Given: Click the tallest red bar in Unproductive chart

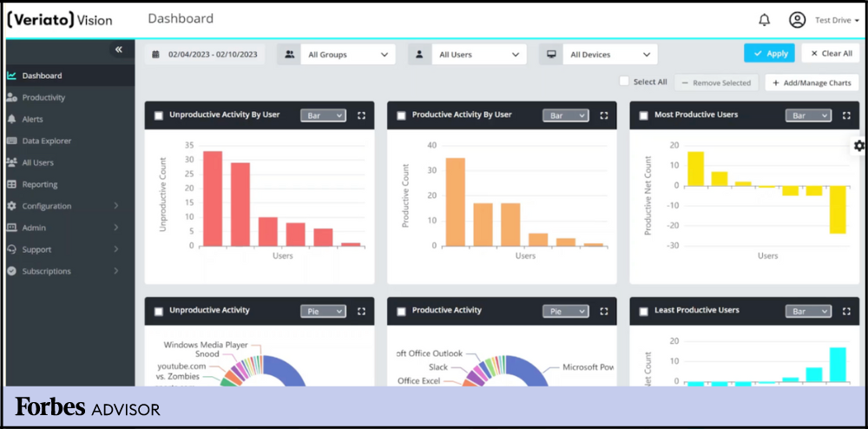Looking at the screenshot, I should pyautogui.click(x=213, y=198).
